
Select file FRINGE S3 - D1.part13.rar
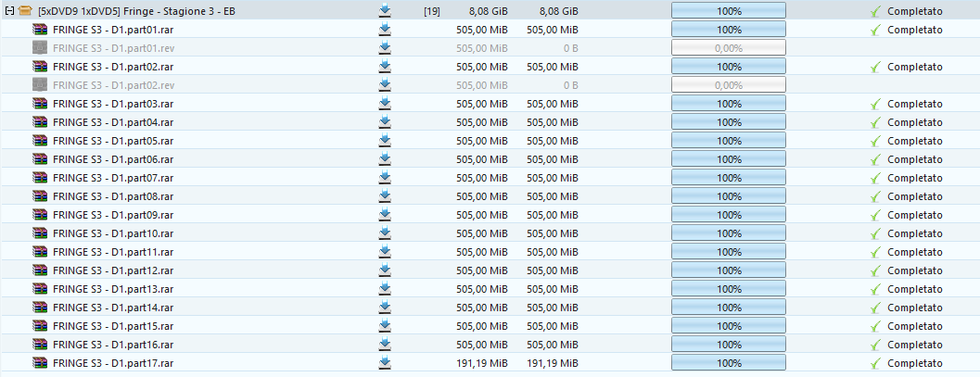point(113,289)
